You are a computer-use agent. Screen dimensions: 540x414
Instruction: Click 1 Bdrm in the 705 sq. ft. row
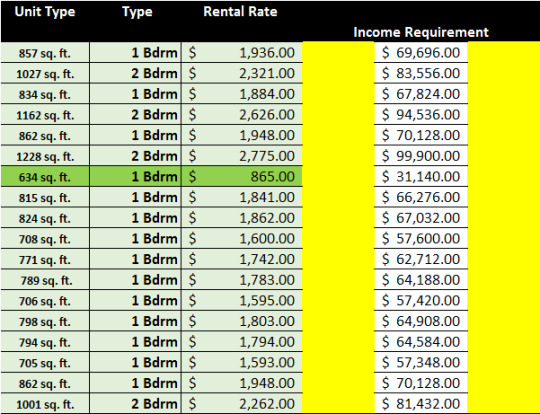coord(135,363)
